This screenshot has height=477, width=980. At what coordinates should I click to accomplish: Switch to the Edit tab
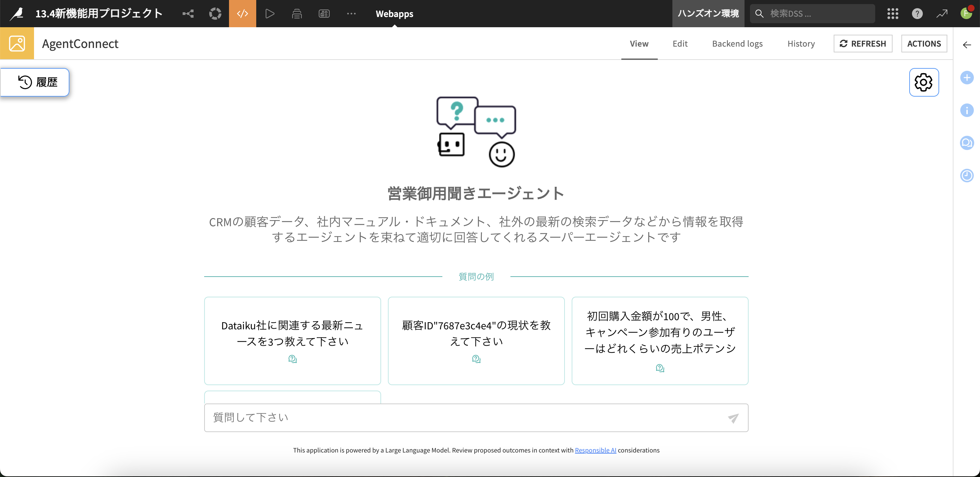pyautogui.click(x=680, y=44)
